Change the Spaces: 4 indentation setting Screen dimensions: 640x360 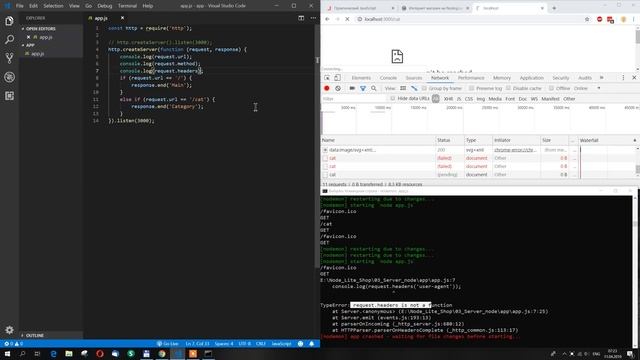(224, 344)
